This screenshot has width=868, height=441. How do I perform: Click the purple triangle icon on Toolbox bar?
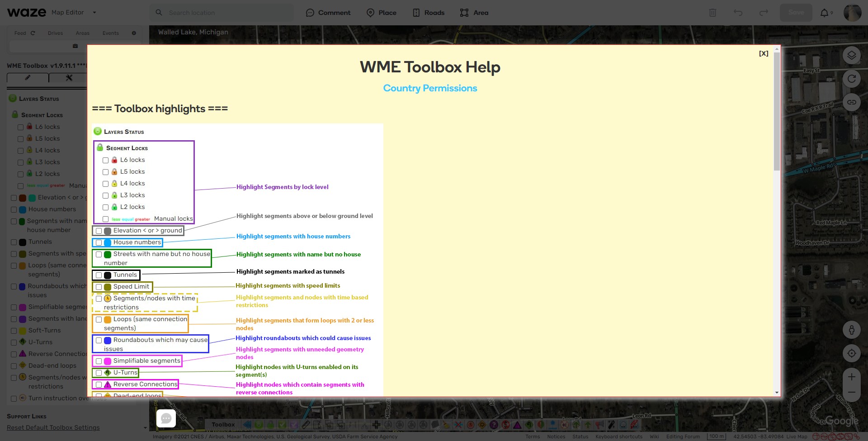(517, 425)
